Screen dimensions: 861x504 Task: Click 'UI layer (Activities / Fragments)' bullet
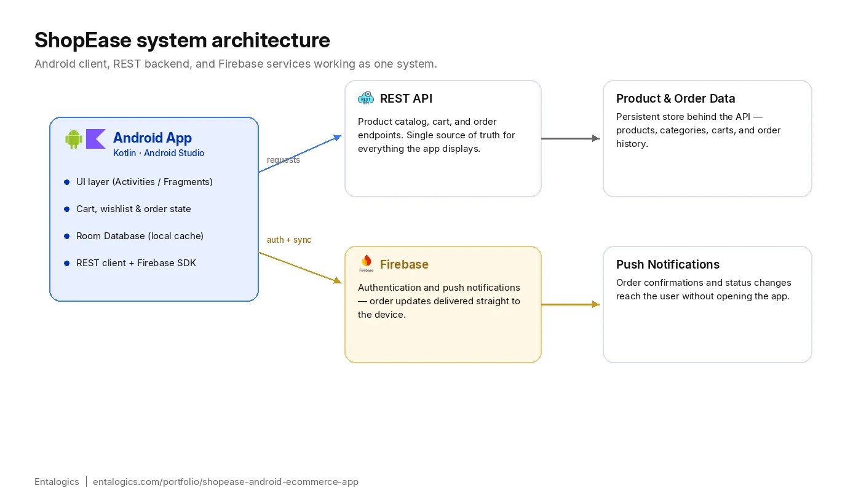click(x=145, y=182)
